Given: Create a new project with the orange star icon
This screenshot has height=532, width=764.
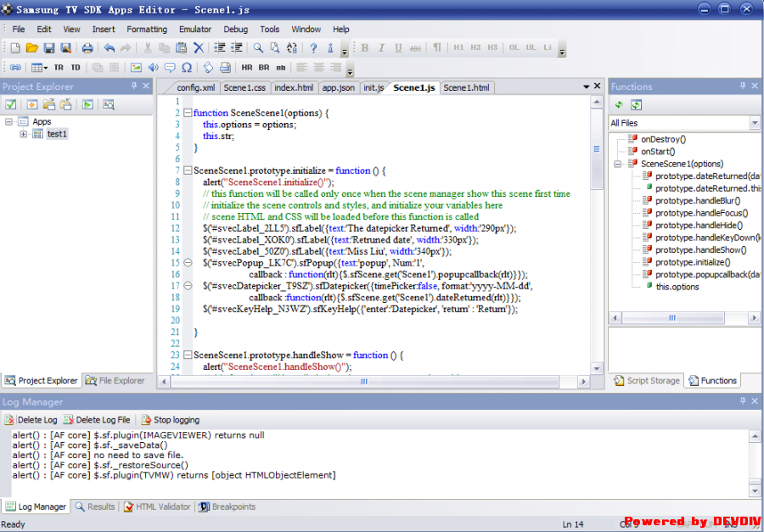Looking at the screenshot, I should [x=32, y=104].
